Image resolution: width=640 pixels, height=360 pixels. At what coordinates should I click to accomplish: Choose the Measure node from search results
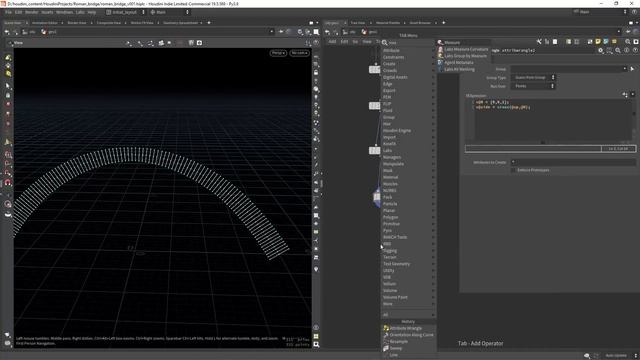[463, 42]
